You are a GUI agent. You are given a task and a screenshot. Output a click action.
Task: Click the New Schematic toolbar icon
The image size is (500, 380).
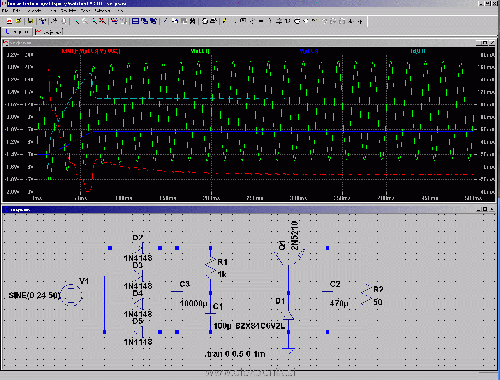[x=9, y=21]
